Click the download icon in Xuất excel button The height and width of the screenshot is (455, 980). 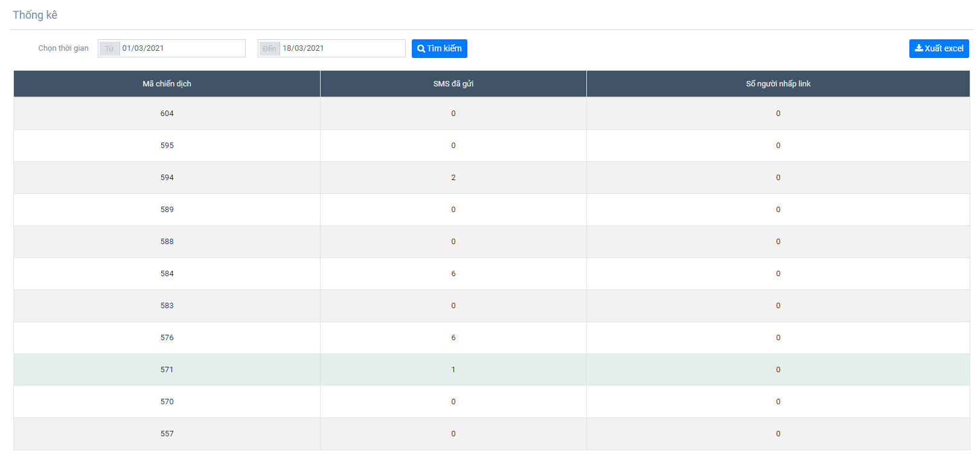(918, 48)
